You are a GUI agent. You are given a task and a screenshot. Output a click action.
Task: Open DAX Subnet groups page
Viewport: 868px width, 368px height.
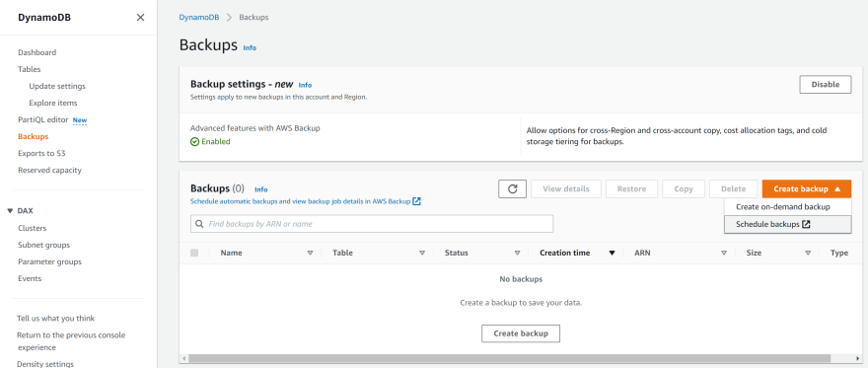point(43,245)
